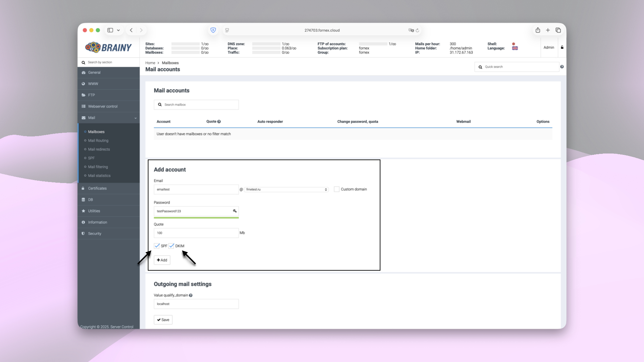This screenshot has width=644, height=362.
Task: Open the Admin account menu
Action: pos(549,47)
